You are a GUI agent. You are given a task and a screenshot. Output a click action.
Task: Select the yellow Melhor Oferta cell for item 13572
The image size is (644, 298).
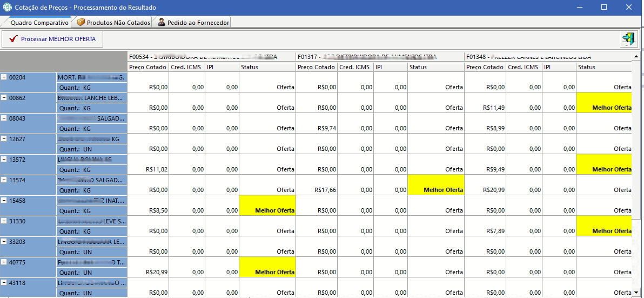pyautogui.click(x=604, y=164)
